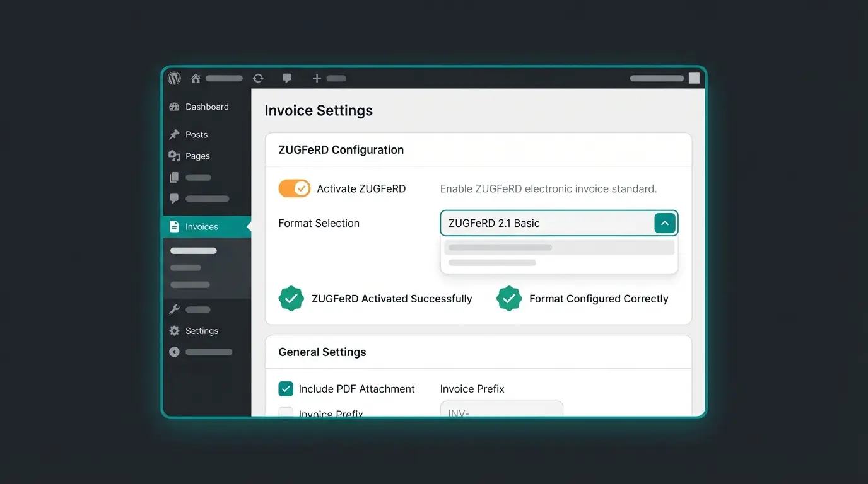
Task: Uncheck Include PDF Attachment
Action: pos(286,389)
